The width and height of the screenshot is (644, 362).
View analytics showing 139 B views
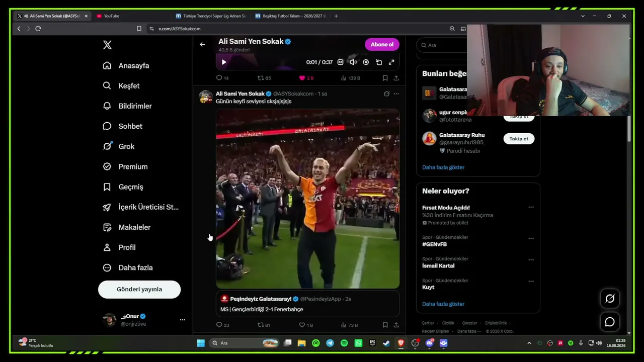click(351, 78)
